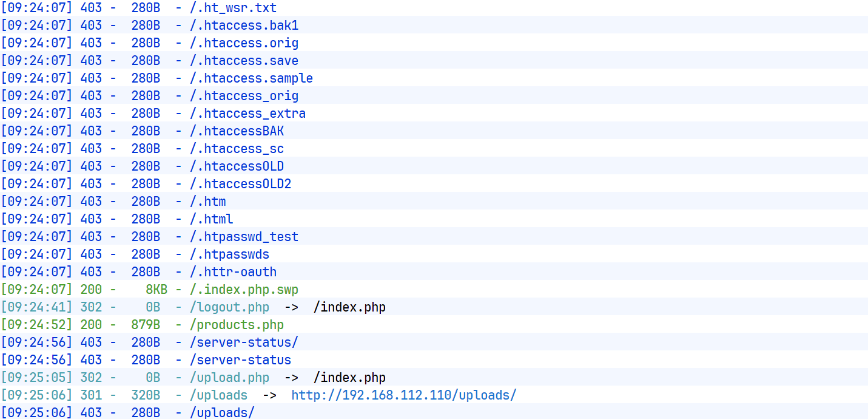868x419 pixels.
Task: Click the /.httr-oauth path
Action: pyautogui.click(x=233, y=272)
